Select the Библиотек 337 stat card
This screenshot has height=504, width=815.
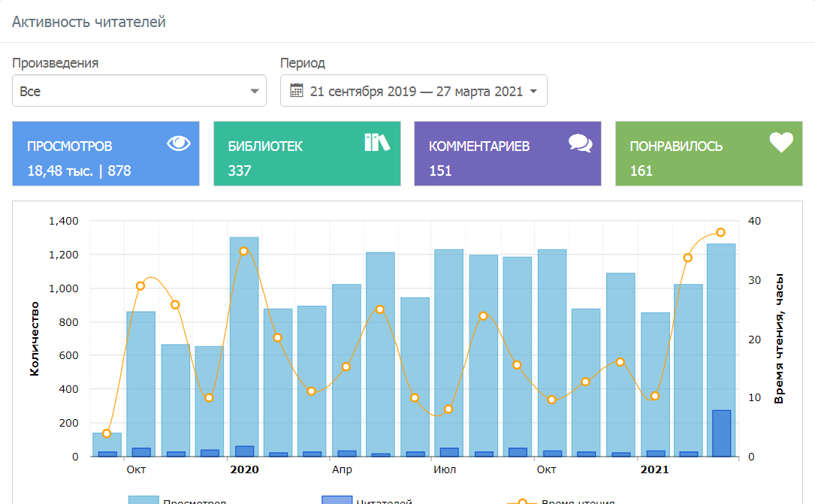tap(306, 154)
